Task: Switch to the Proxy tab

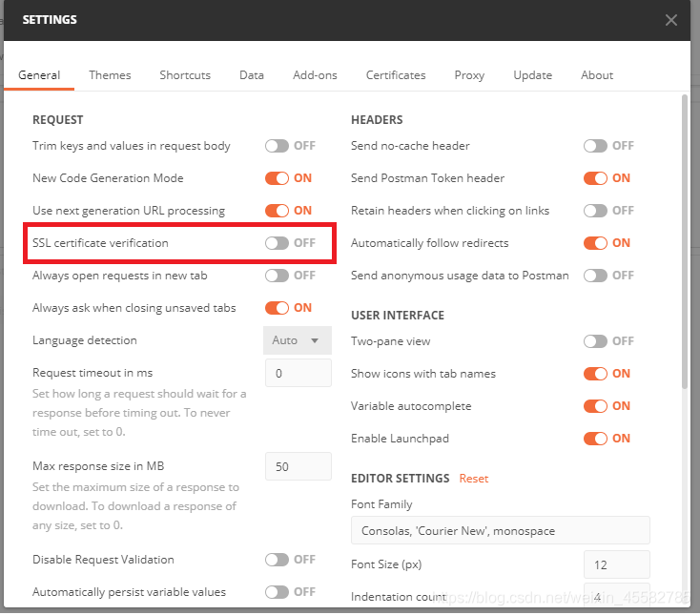Action: pos(469,75)
